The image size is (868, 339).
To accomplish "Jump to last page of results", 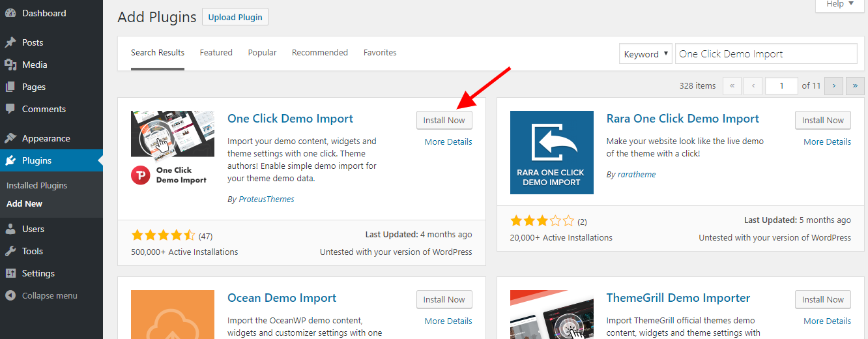I will [854, 85].
